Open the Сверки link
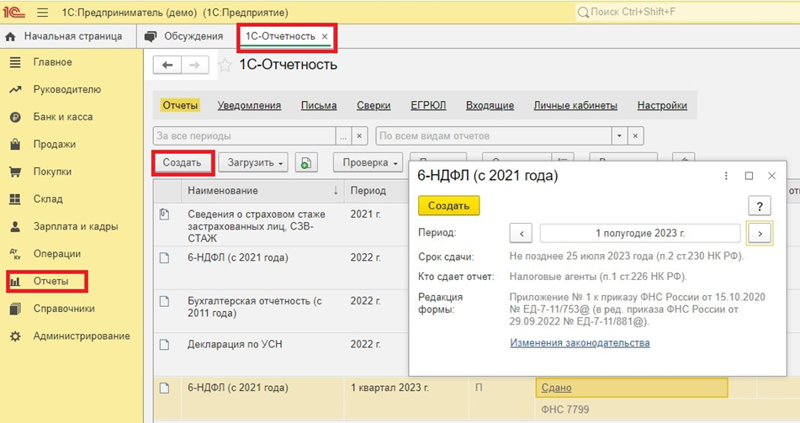Screen dimensions: 800x423 (373, 106)
